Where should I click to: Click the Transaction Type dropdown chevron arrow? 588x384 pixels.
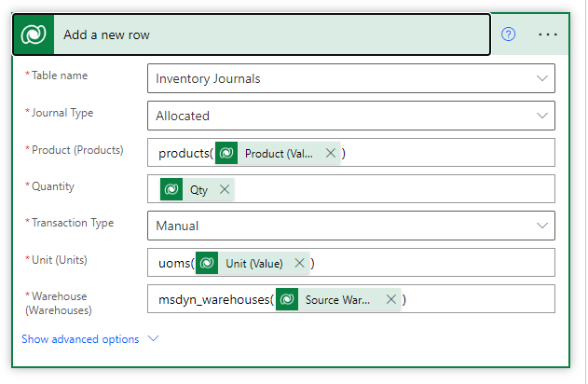point(542,226)
